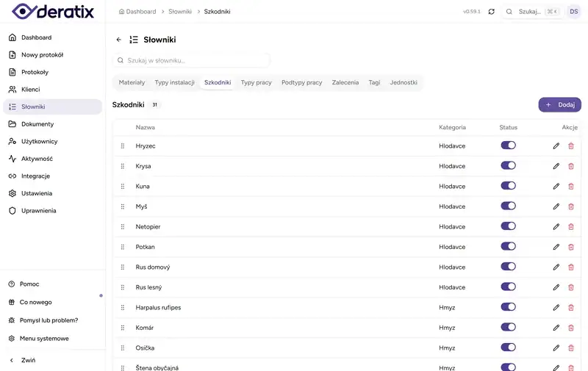Select the Typy pracy tab
The height and width of the screenshot is (371, 588).
pos(256,82)
